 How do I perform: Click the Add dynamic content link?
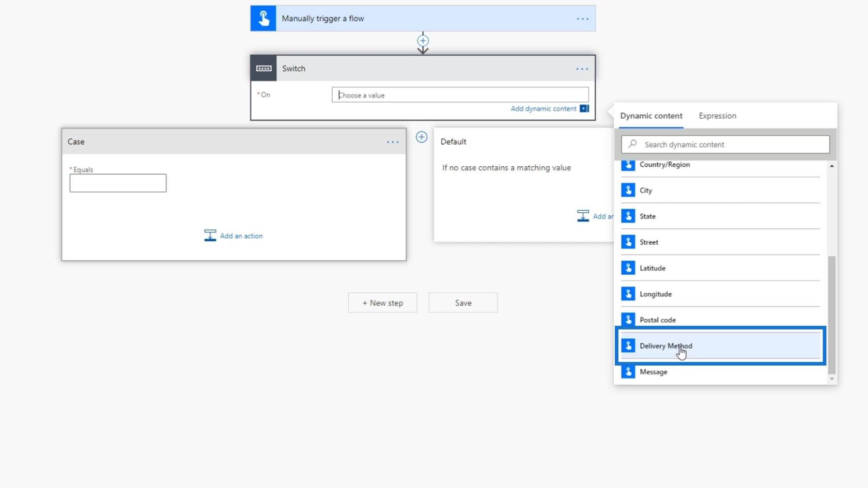(x=543, y=108)
